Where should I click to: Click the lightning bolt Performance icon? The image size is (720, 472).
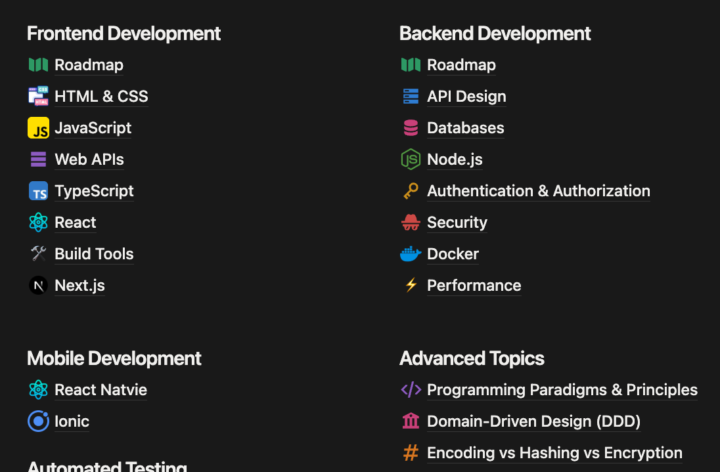coord(411,285)
